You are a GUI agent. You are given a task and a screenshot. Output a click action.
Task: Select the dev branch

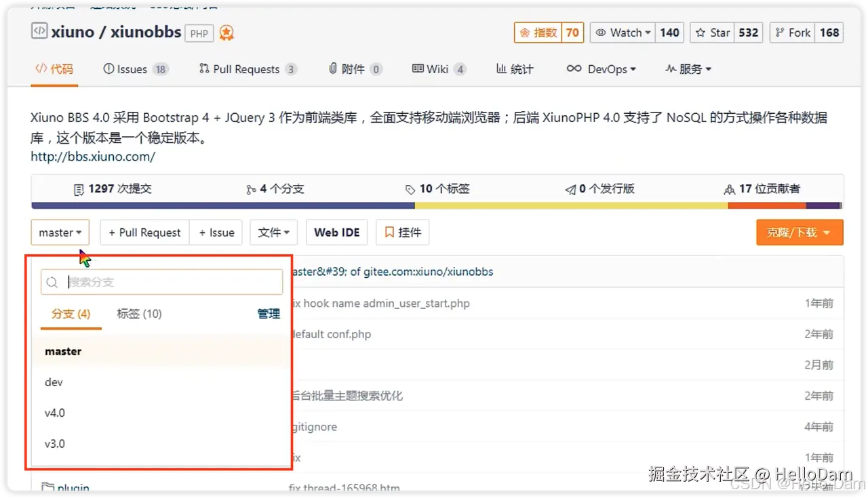click(161, 382)
